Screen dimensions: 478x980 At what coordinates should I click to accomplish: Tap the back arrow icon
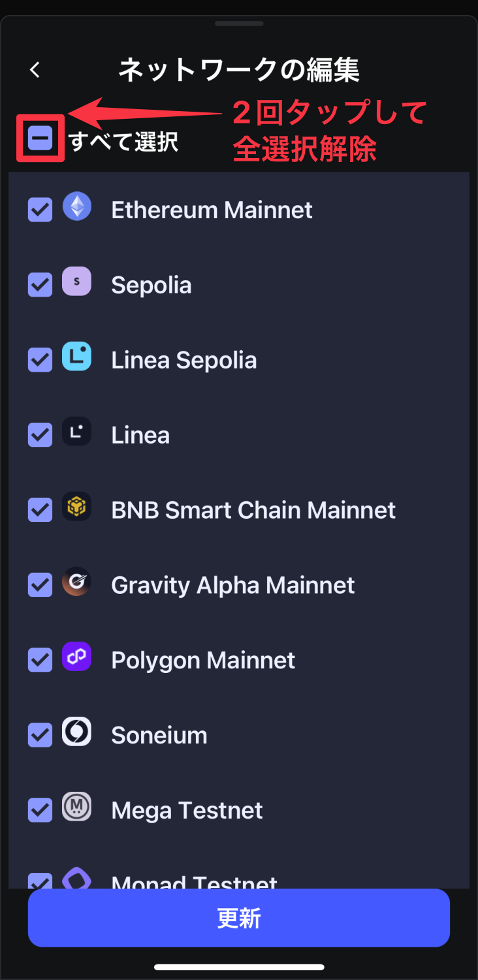point(35,70)
